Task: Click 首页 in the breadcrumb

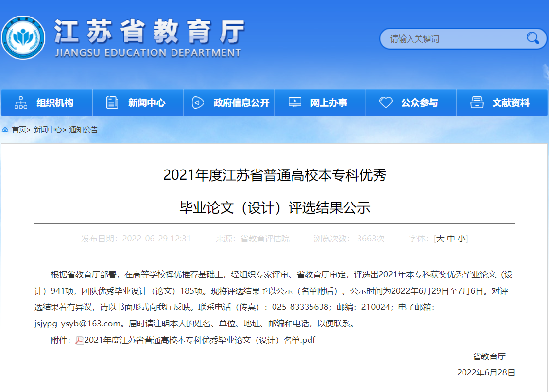Action: click(x=19, y=130)
